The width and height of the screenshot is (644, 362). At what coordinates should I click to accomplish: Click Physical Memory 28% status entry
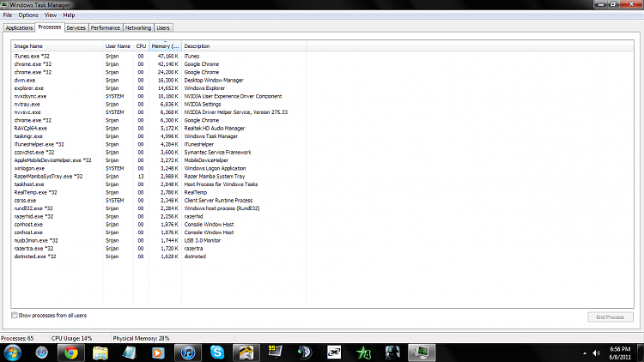pos(141,339)
